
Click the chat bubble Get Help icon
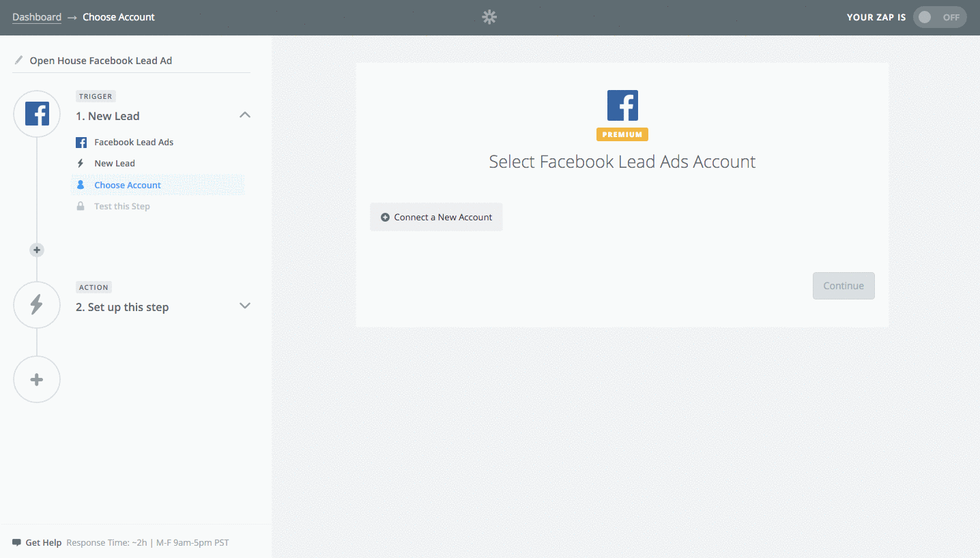[16, 543]
